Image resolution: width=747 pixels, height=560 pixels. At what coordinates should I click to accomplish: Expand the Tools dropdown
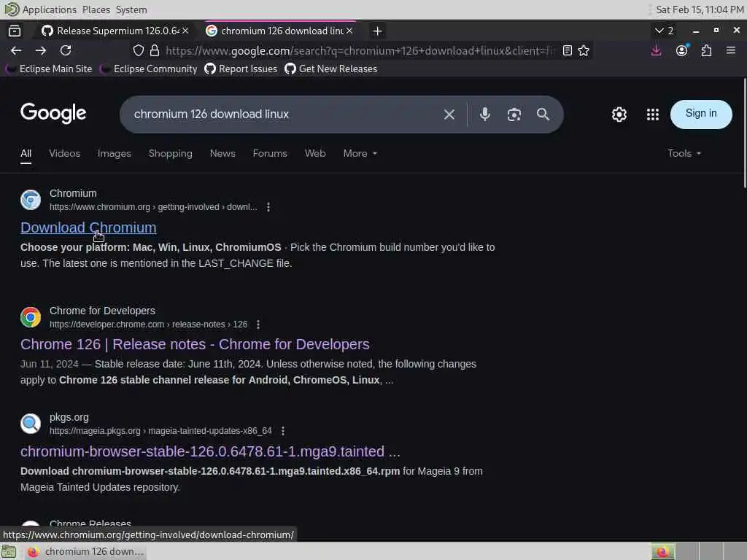pos(684,153)
